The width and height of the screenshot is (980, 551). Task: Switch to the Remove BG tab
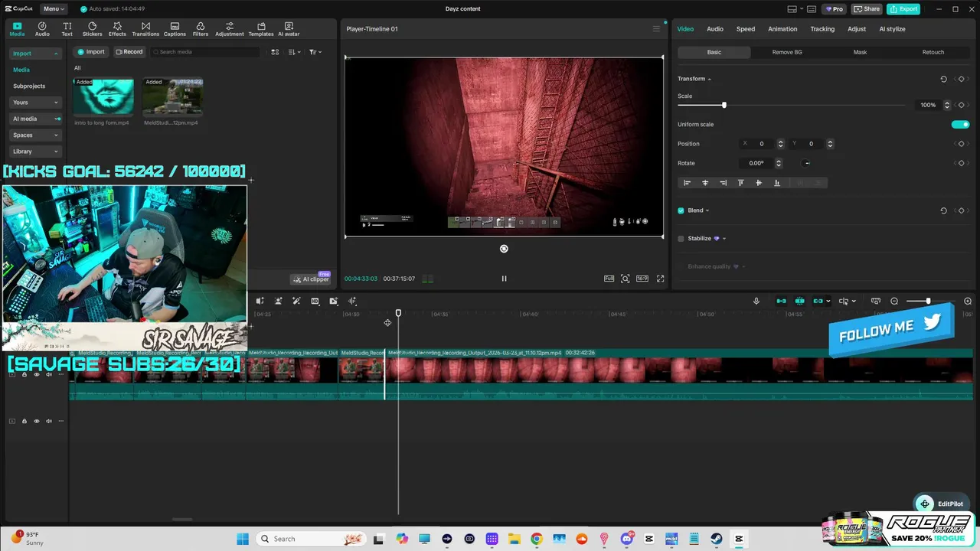pyautogui.click(x=786, y=52)
